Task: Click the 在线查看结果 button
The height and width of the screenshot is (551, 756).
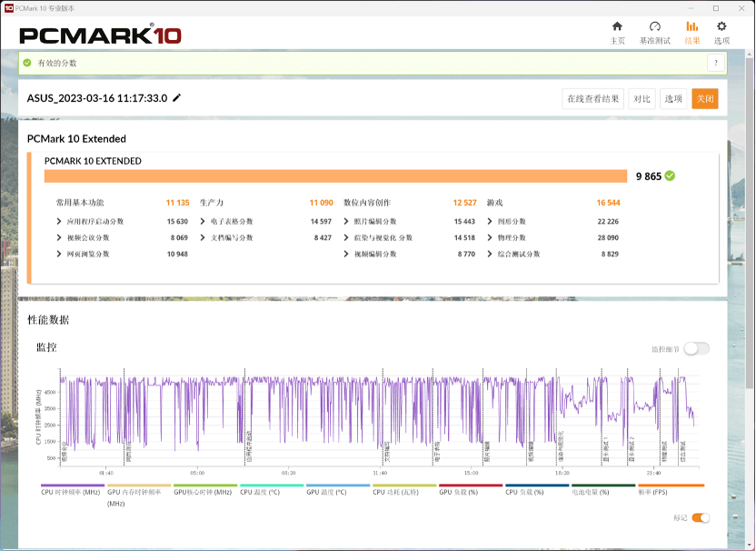Action: [592, 99]
